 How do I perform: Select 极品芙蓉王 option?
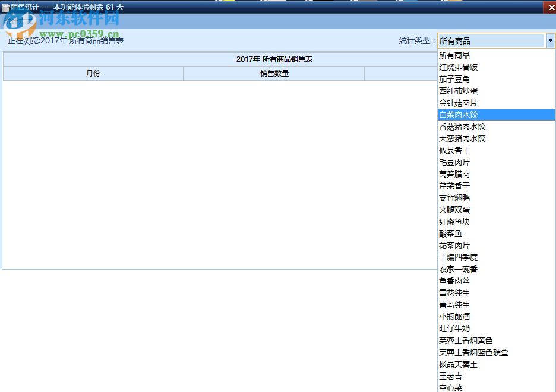pos(497,364)
